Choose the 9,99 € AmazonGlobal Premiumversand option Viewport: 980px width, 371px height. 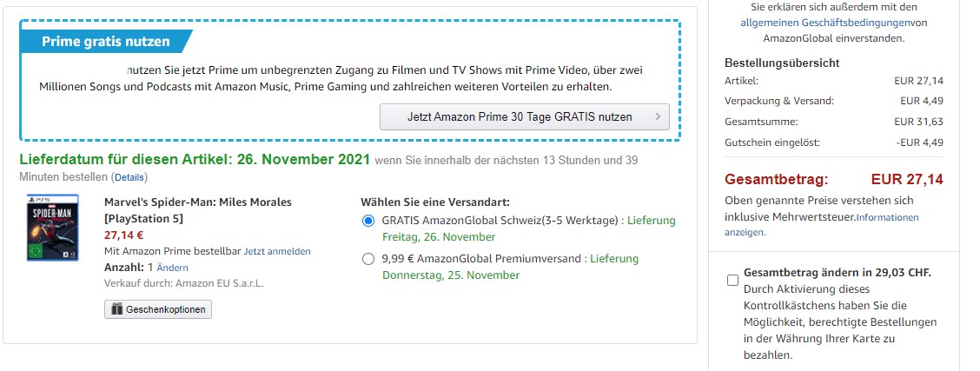[368, 259]
